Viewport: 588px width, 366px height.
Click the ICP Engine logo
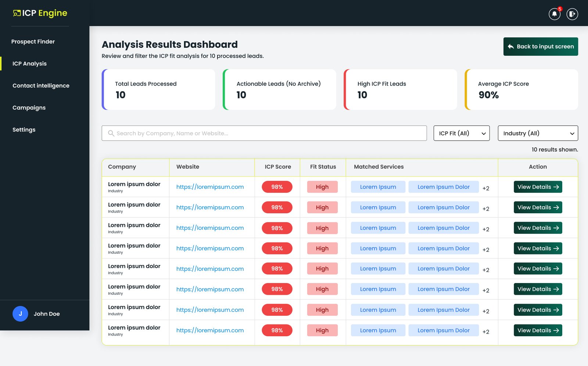click(40, 13)
